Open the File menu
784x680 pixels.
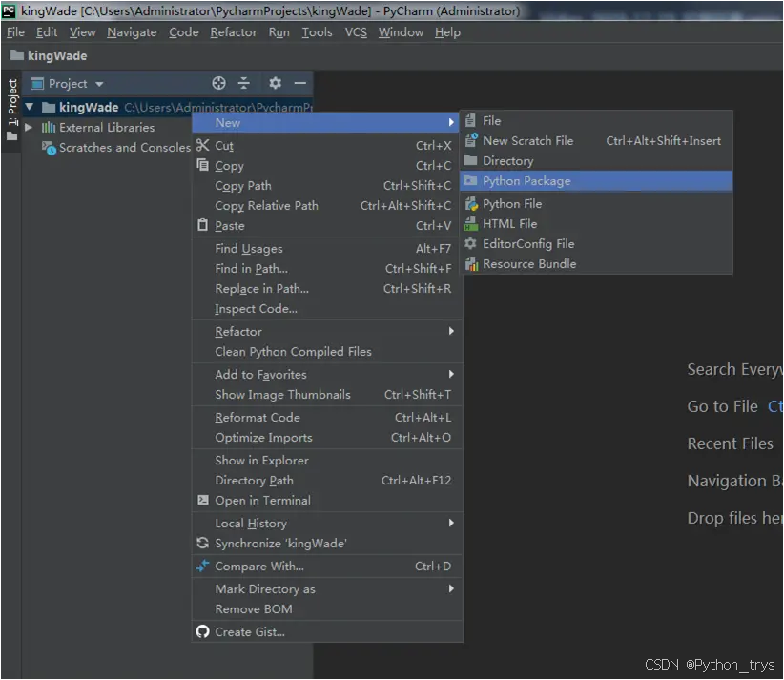tap(15, 32)
